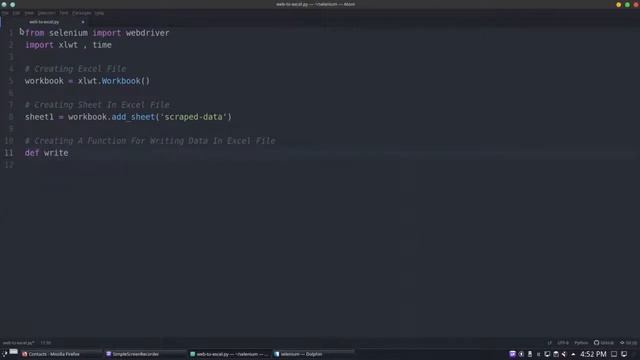Change the LF line ending setting
640x360 pixels.
pyautogui.click(x=550, y=343)
